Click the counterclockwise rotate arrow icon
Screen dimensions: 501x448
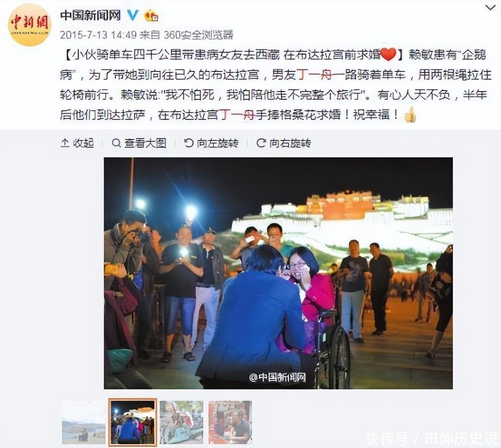point(189,143)
